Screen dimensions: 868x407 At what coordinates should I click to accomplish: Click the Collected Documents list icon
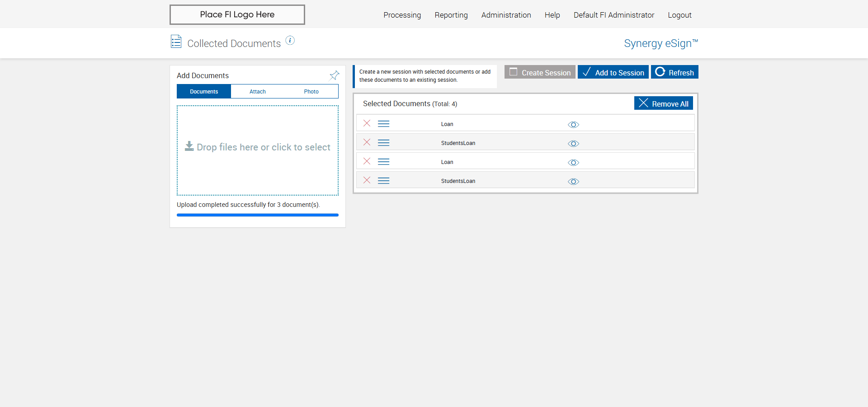(x=176, y=42)
